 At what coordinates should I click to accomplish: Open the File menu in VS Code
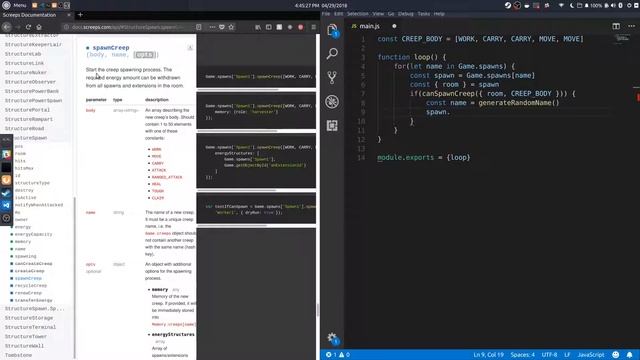[326, 14]
